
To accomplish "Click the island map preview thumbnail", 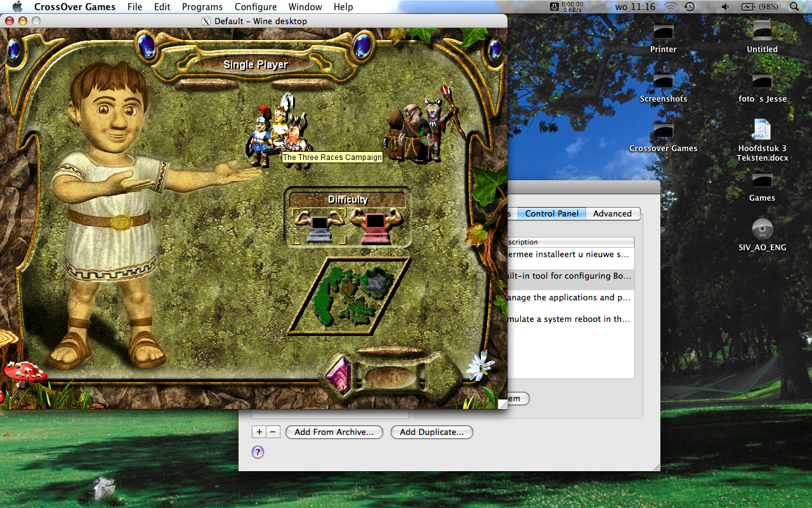I will [x=349, y=295].
